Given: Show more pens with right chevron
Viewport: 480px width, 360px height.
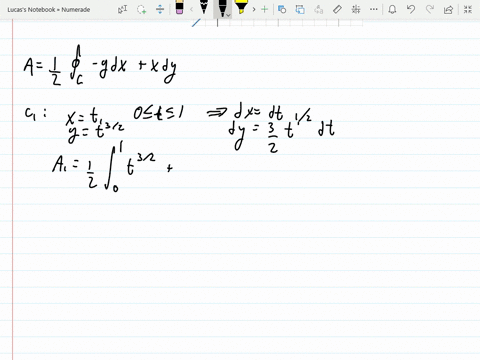Looking at the screenshot, I should click(254, 9).
